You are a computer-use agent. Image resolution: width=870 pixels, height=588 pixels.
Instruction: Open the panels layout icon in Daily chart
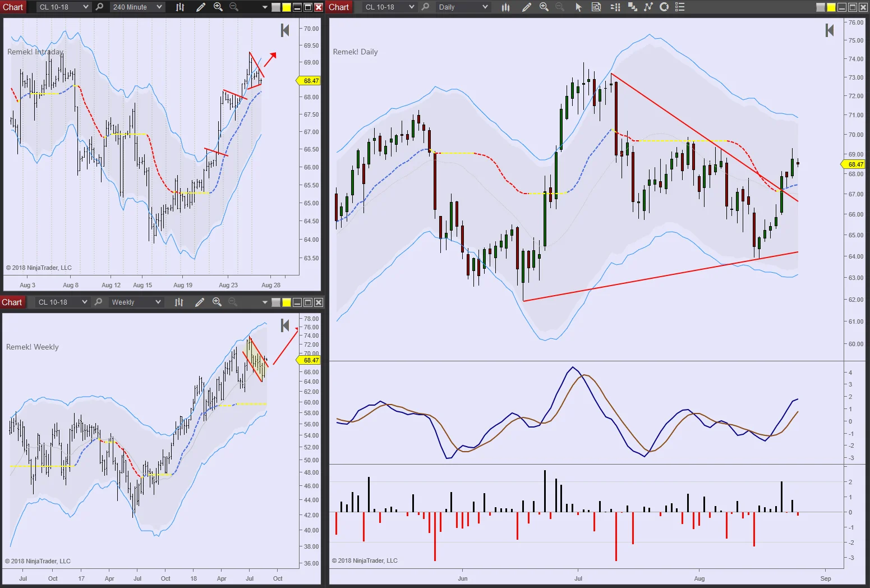tap(633, 7)
